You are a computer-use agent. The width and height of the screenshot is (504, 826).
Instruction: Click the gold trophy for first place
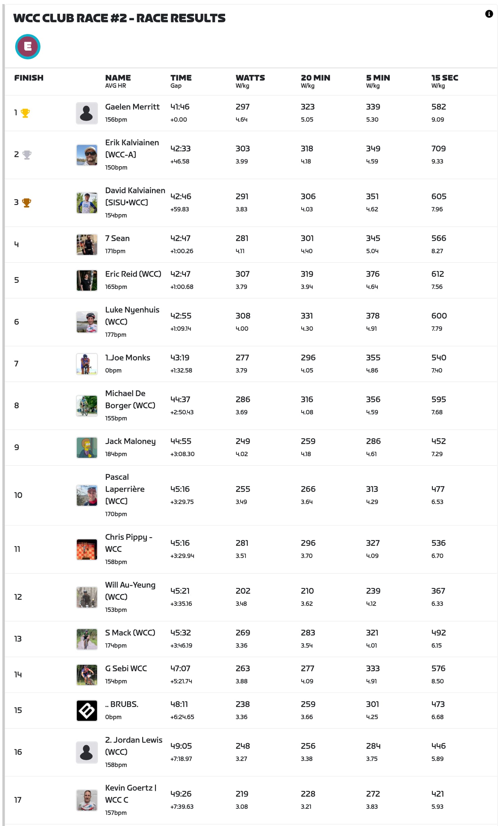[x=25, y=113]
